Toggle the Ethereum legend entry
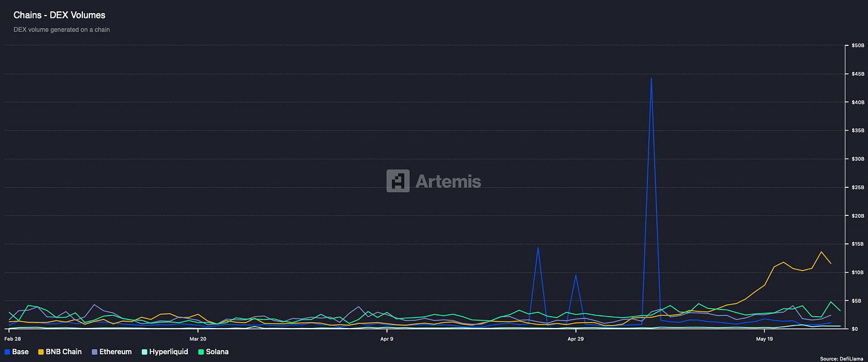This screenshot has width=868, height=362. pos(111,352)
